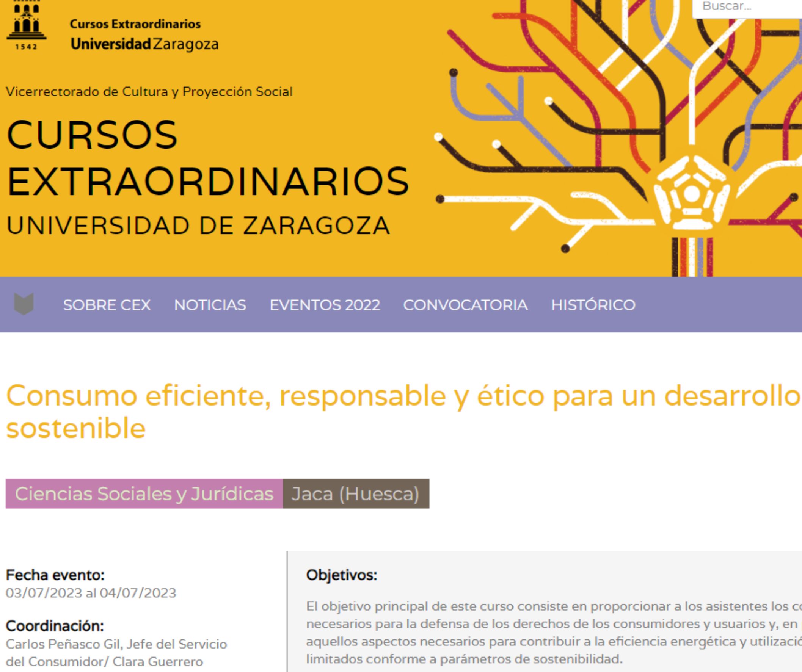Open the CONVOCATORIA page
The width and height of the screenshot is (802, 672).
point(466,304)
